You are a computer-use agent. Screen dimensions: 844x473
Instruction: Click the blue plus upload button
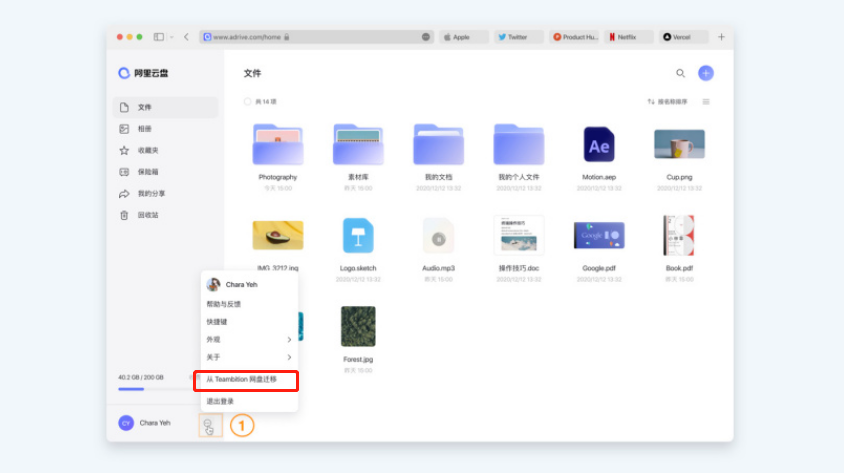click(x=706, y=73)
